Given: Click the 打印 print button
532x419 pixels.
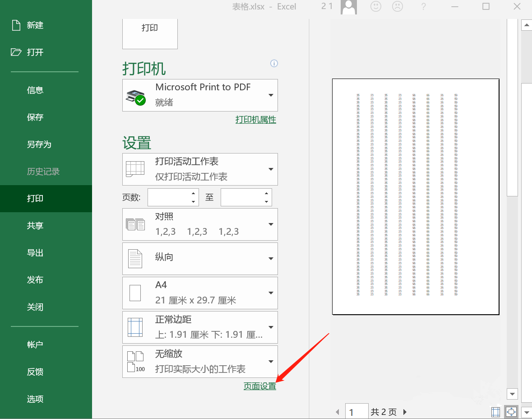Looking at the screenshot, I should tap(150, 33).
